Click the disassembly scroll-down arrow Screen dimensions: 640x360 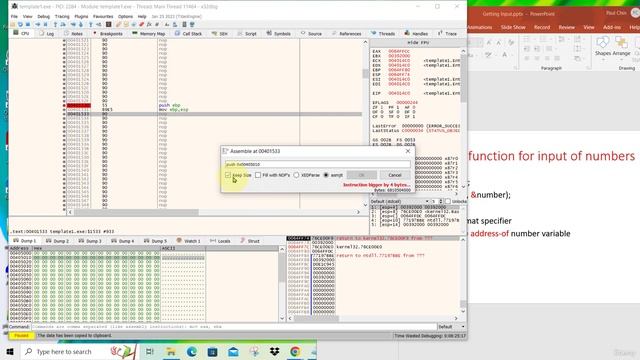tap(365, 205)
